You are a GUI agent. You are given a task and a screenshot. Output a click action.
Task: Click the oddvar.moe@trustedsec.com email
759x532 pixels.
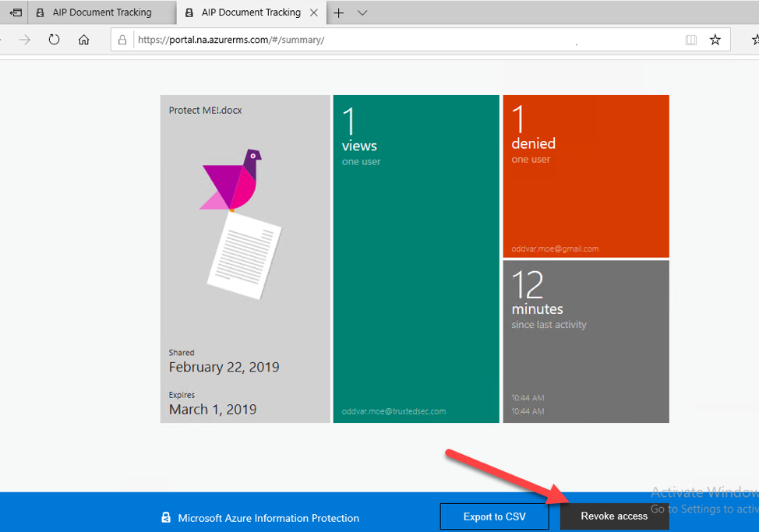394,411
